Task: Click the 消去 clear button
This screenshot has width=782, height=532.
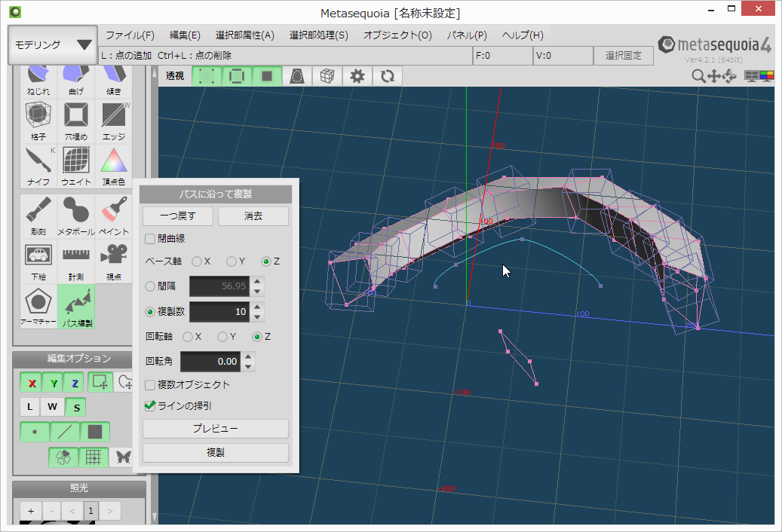Action: 253,216
